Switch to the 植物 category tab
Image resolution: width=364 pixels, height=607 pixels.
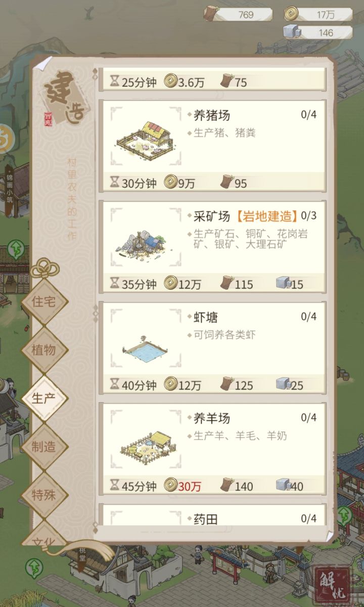(44, 350)
